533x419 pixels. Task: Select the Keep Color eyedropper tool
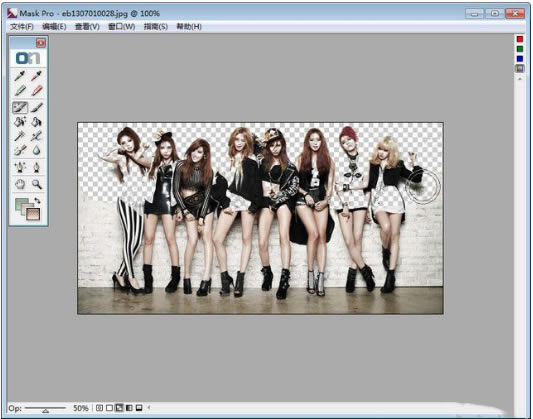click(20, 75)
